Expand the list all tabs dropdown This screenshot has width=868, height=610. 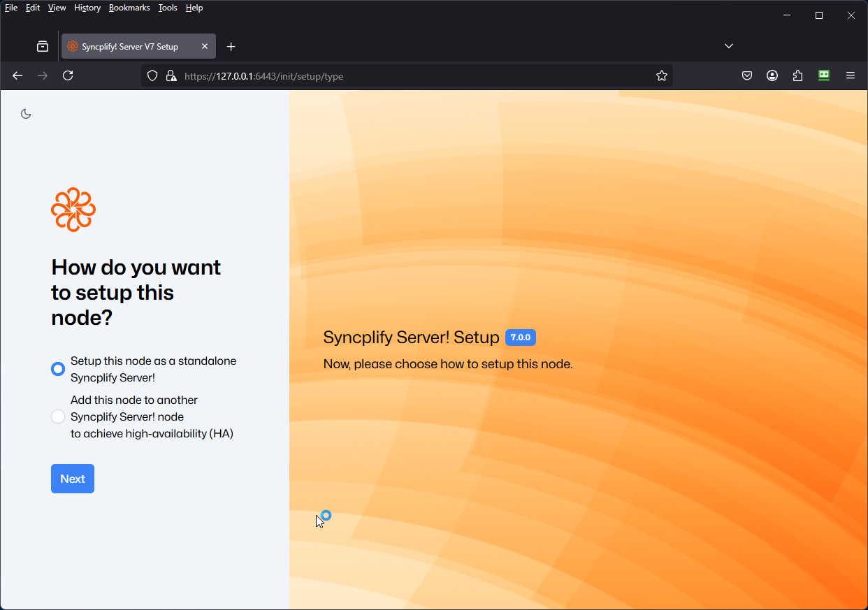pyautogui.click(x=729, y=46)
